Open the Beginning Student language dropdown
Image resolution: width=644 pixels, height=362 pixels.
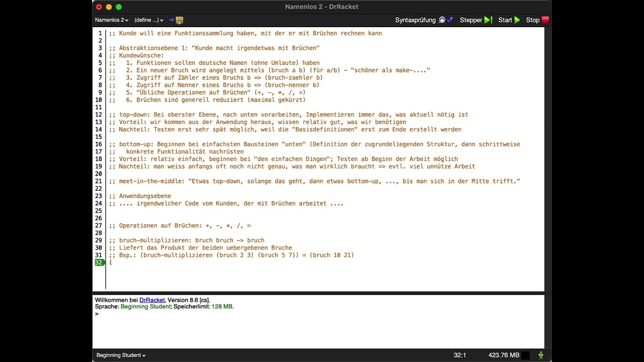click(121, 355)
